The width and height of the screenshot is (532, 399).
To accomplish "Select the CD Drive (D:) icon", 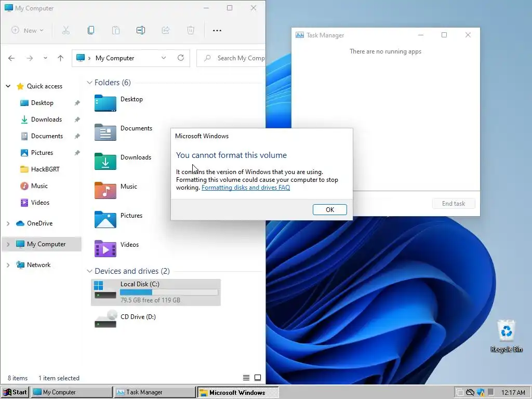I will pyautogui.click(x=105, y=319).
